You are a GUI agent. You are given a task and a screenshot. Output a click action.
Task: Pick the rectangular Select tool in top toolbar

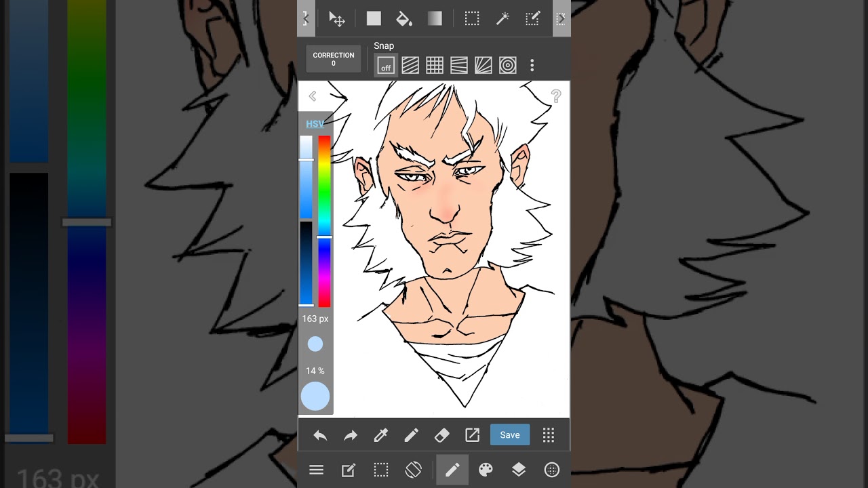point(472,19)
